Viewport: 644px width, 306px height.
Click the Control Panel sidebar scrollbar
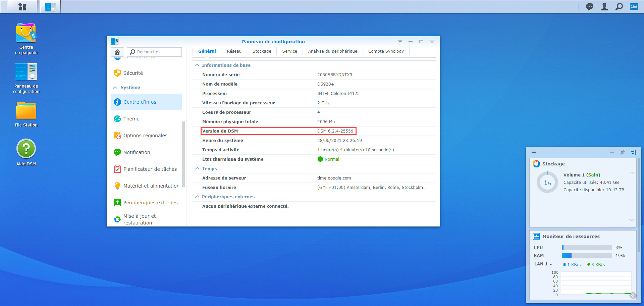(x=183, y=154)
